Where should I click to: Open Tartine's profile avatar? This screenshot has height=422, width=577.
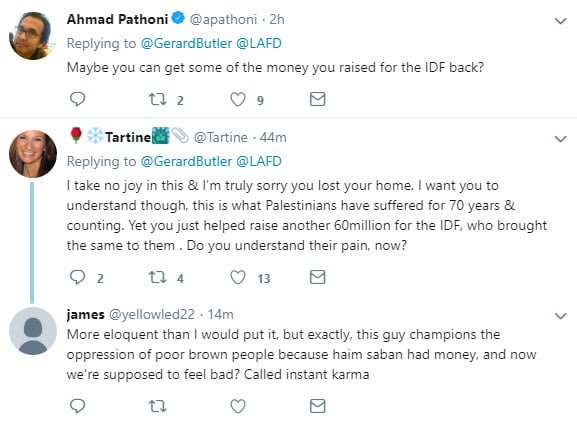tap(33, 153)
